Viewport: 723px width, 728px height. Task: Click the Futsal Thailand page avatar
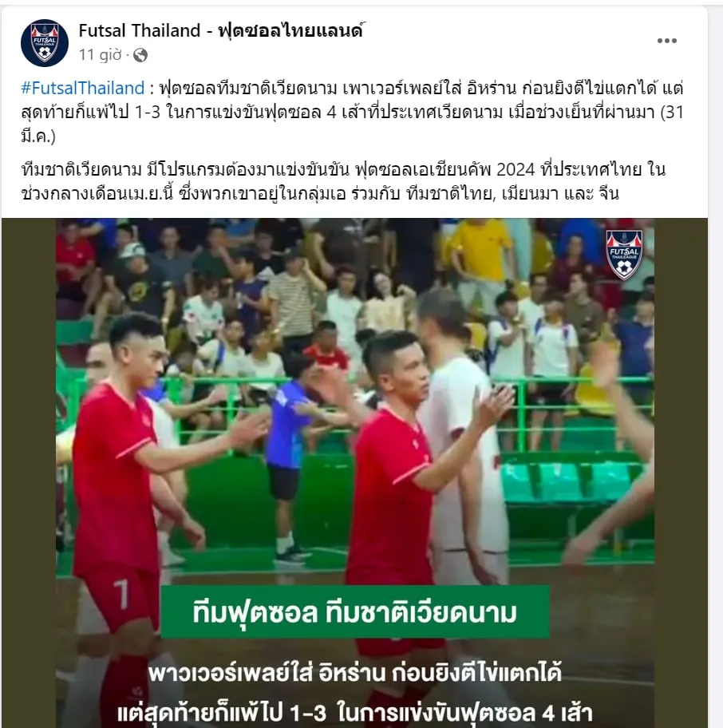click(x=45, y=43)
